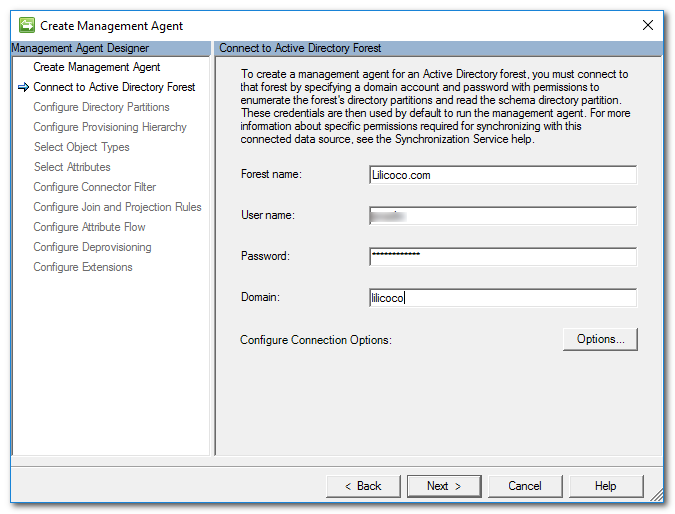
Task: Click the Forest name input field
Action: tap(503, 175)
